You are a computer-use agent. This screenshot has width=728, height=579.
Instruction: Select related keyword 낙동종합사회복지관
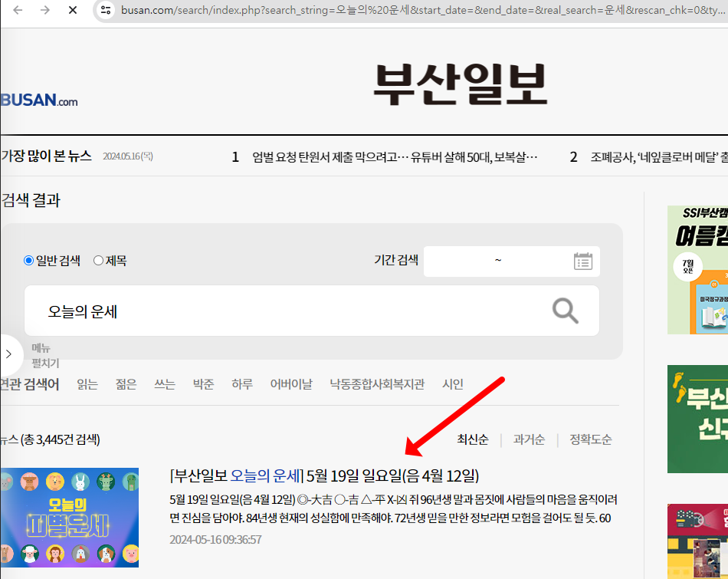tap(377, 384)
